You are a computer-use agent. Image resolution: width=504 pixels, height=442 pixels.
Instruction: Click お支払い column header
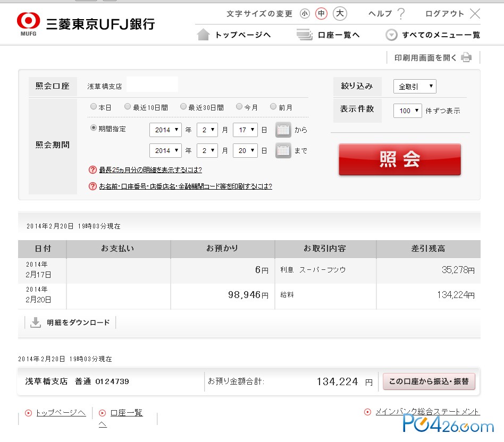pyautogui.click(x=118, y=249)
